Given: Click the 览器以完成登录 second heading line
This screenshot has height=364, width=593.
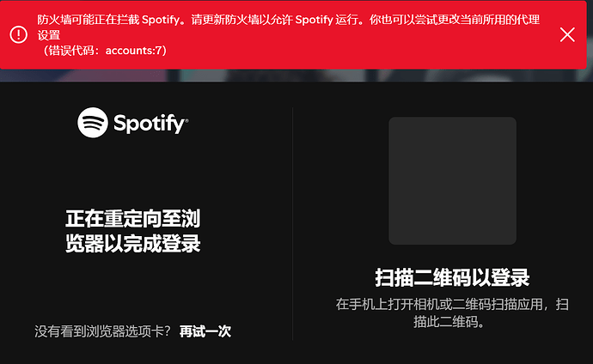Looking at the screenshot, I should click(132, 244).
